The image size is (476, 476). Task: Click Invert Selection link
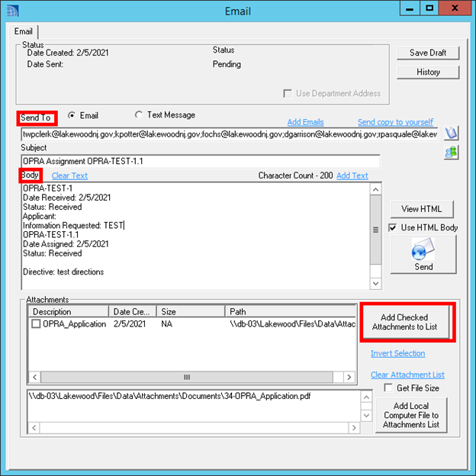pyautogui.click(x=397, y=353)
